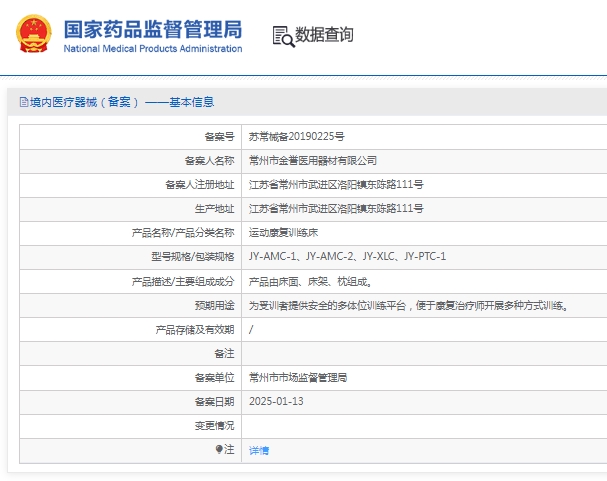The image size is (607, 481).
Task: Click the 备案人注册地址 address value
Action: pos(336,185)
